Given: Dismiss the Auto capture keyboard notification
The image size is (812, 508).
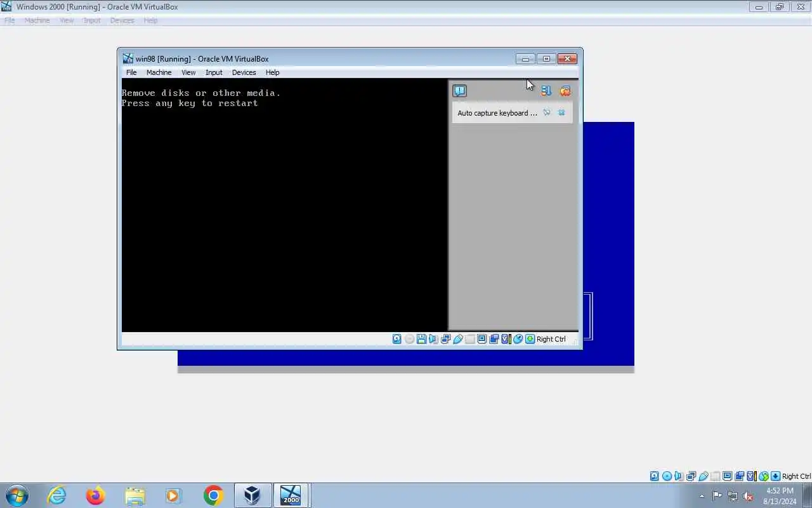Looking at the screenshot, I should [561, 112].
